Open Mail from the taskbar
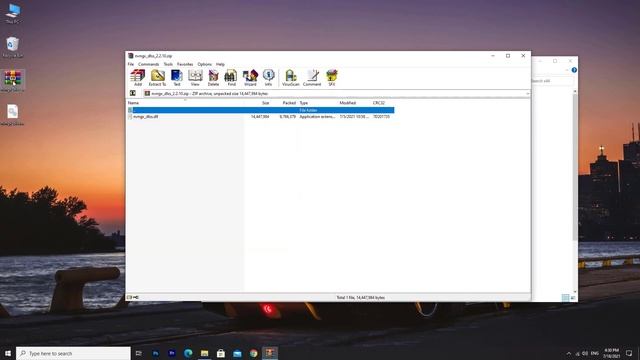This screenshot has height=360, width=640. point(237,353)
